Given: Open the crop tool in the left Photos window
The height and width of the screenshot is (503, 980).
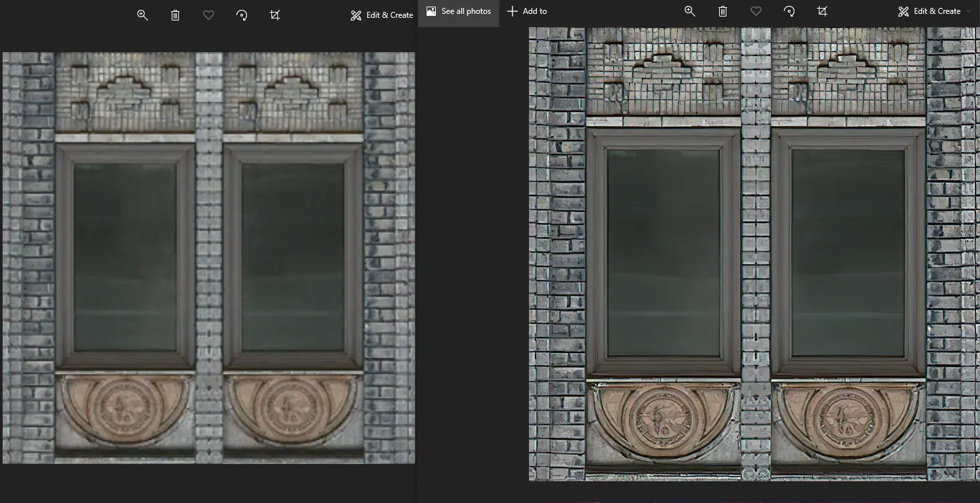Looking at the screenshot, I should coord(275,15).
